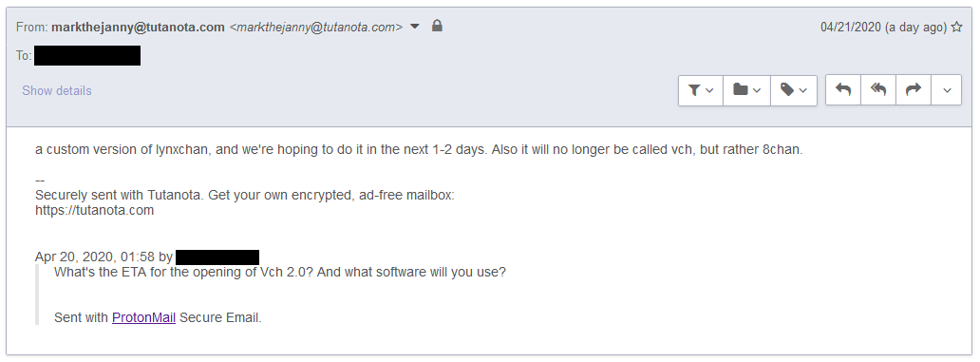Screen dimensions: 980x362
Task: Click the Reply All double-arrow icon
Action: tap(878, 90)
